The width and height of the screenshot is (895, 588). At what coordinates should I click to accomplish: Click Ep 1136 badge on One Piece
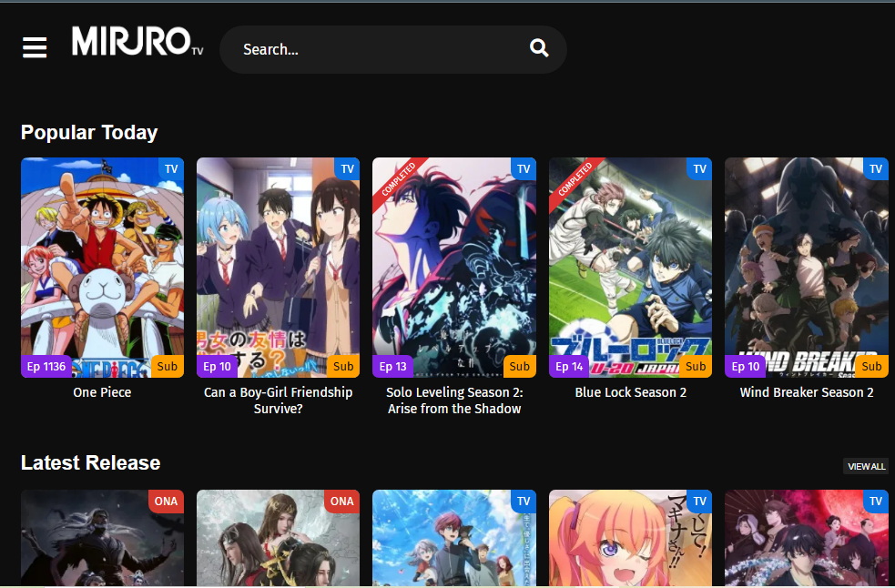pyautogui.click(x=46, y=366)
